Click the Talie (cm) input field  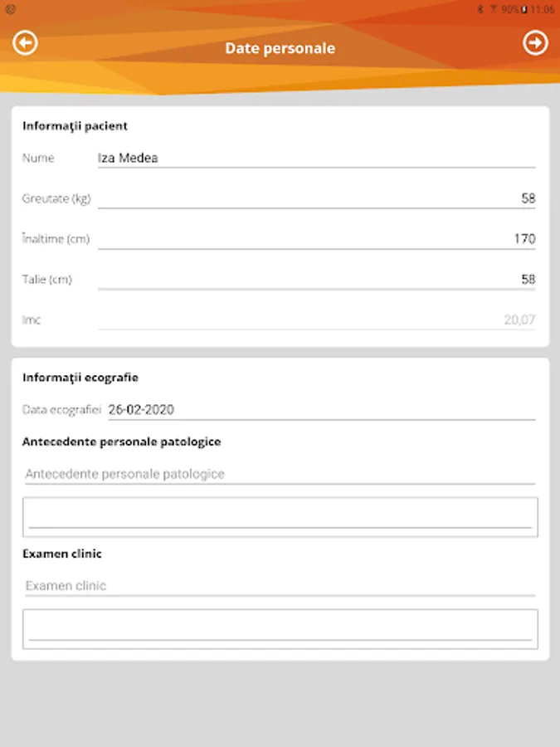[x=315, y=280]
